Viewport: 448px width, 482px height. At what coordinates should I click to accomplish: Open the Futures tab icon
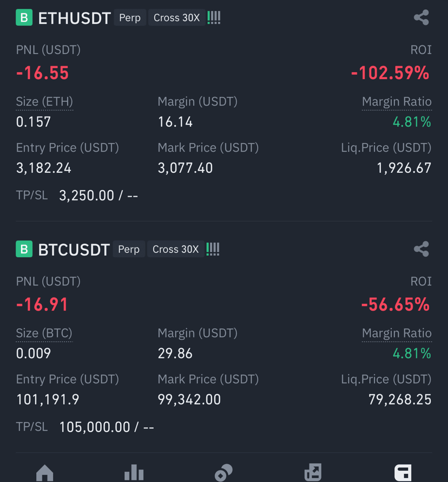(313, 473)
